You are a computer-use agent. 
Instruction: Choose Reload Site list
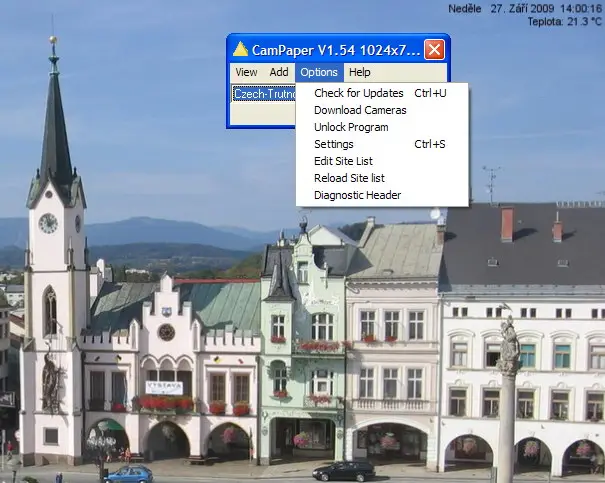(382, 178)
